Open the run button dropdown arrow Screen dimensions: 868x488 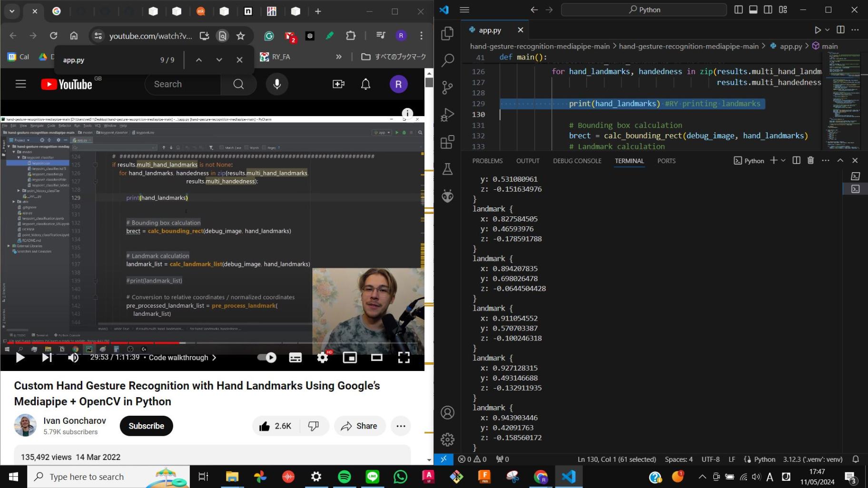click(x=827, y=30)
